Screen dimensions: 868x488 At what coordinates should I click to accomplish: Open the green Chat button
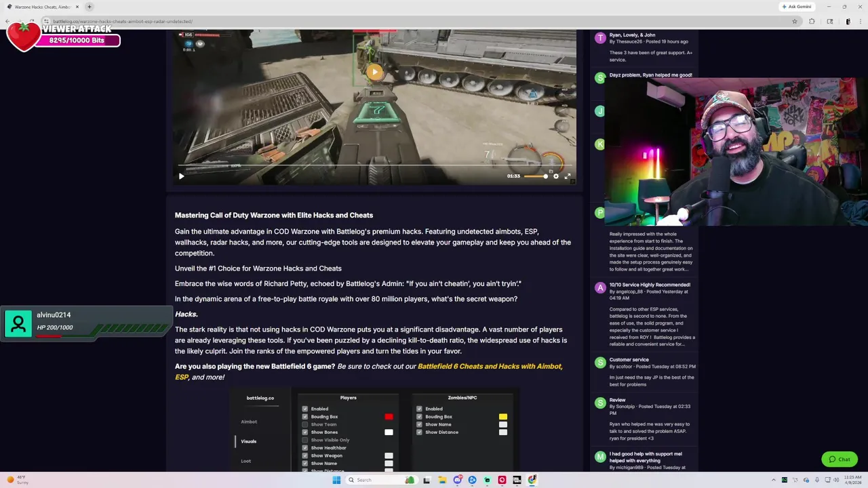(840, 460)
